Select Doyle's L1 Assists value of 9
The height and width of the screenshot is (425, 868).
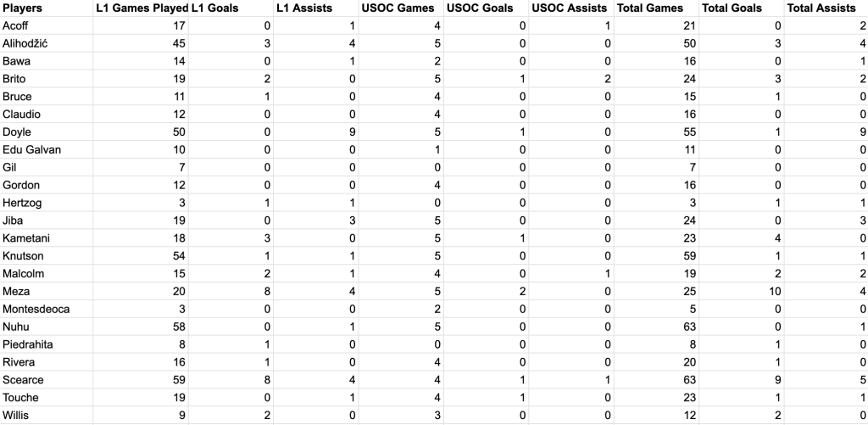tap(349, 131)
